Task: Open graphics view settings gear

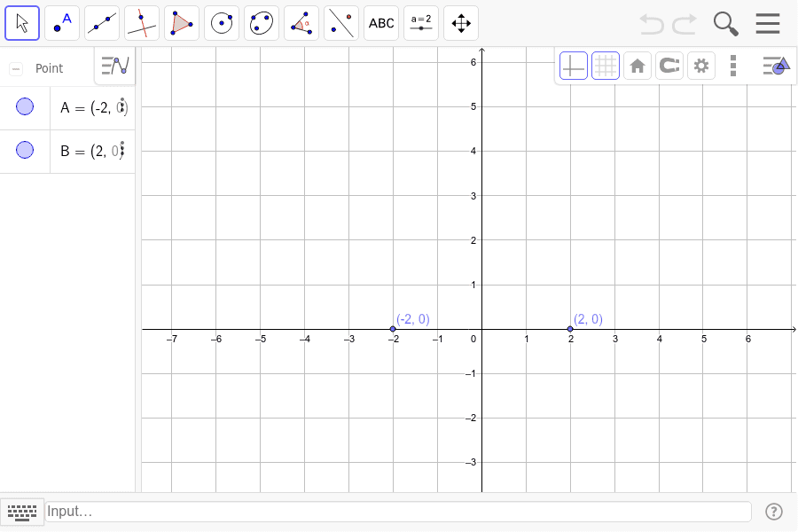Action: click(x=701, y=66)
